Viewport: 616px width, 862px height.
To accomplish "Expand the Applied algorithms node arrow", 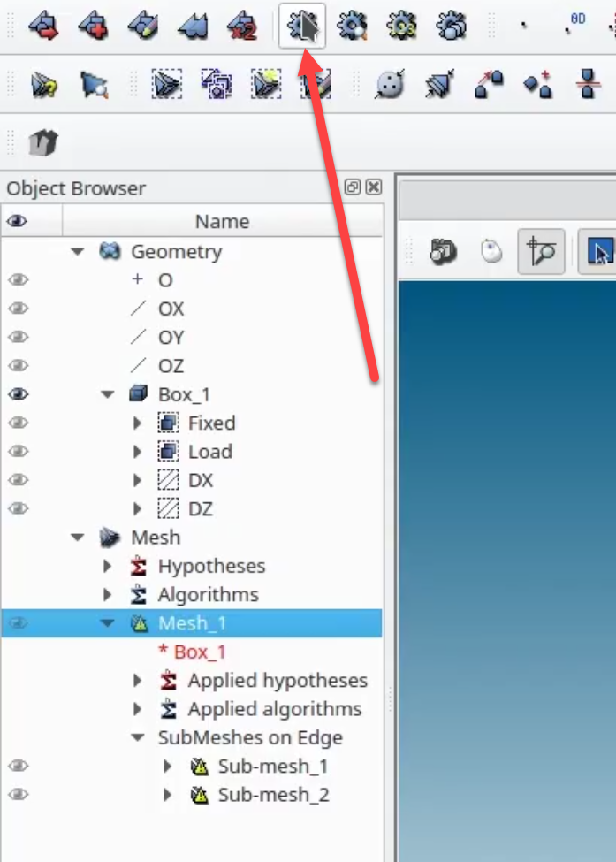I will coord(137,709).
